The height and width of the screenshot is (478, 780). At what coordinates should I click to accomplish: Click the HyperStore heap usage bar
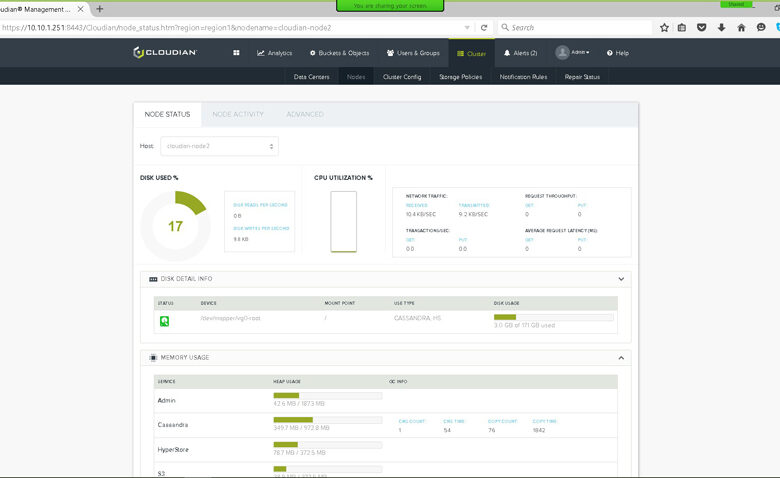pyautogui.click(x=327, y=445)
